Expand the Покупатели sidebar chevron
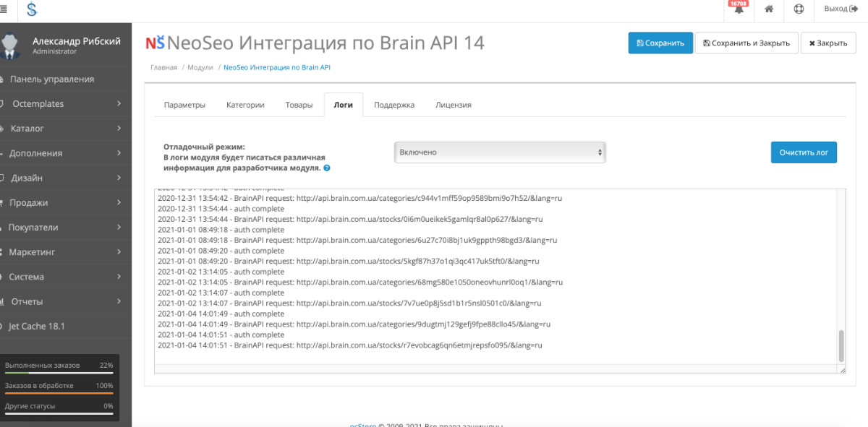The height and width of the screenshot is (427, 868). tap(119, 228)
